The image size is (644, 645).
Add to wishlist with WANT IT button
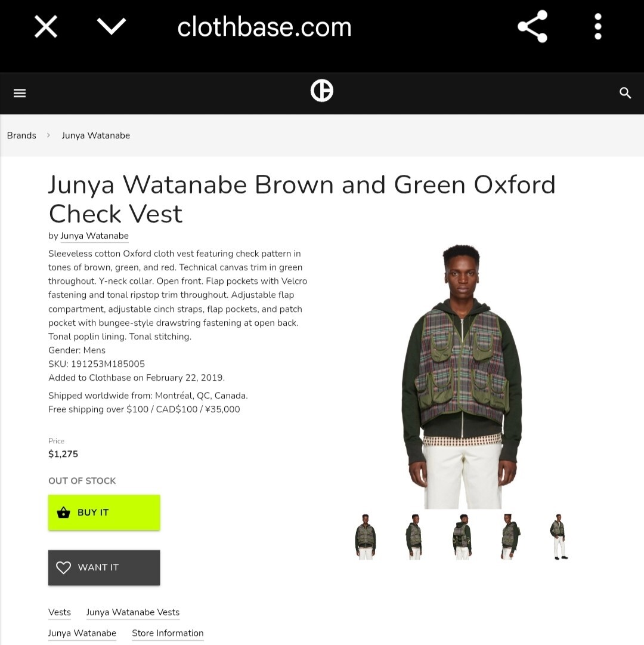tap(104, 567)
